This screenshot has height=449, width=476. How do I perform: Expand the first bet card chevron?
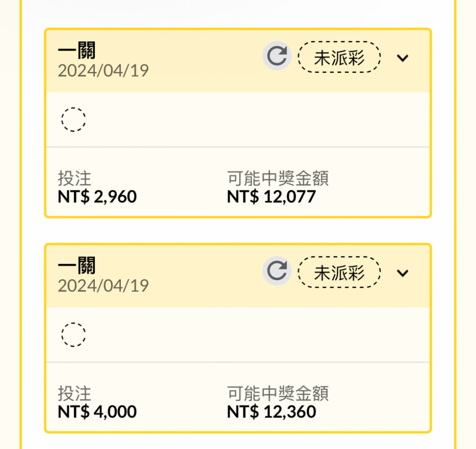click(x=402, y=57)
